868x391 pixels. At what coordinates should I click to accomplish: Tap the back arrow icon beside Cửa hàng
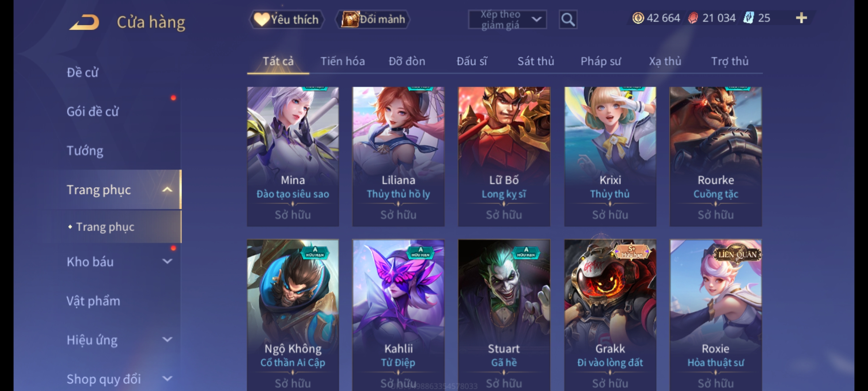(84, 22)
